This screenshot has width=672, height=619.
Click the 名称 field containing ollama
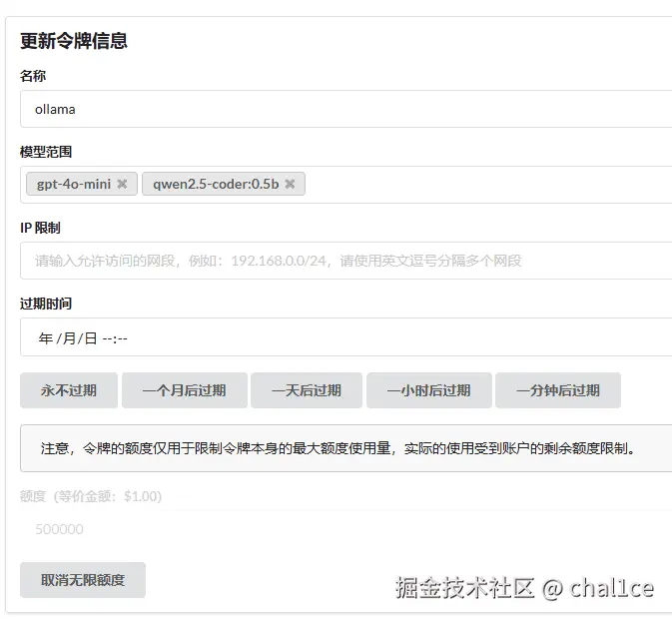tap(345, 109)
